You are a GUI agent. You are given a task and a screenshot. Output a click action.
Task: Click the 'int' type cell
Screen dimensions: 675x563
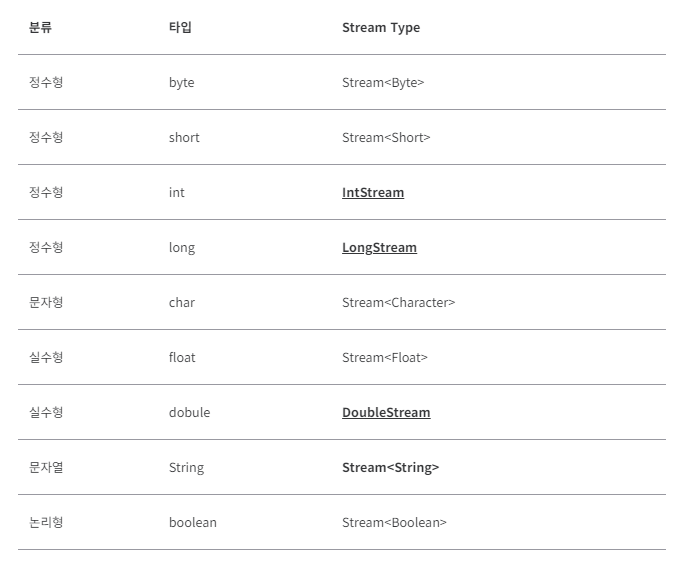[x=176, y=193]
